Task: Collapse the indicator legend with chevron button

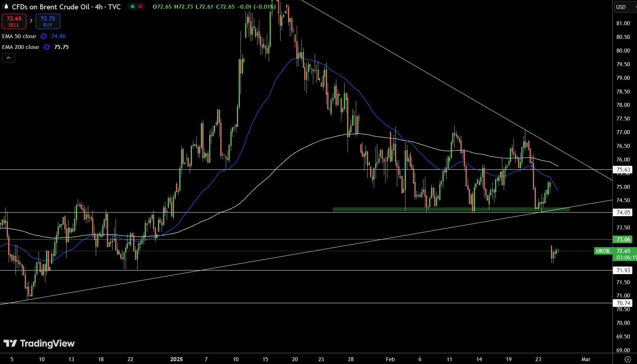Action: pyautogui.click(x=9, y=58)
